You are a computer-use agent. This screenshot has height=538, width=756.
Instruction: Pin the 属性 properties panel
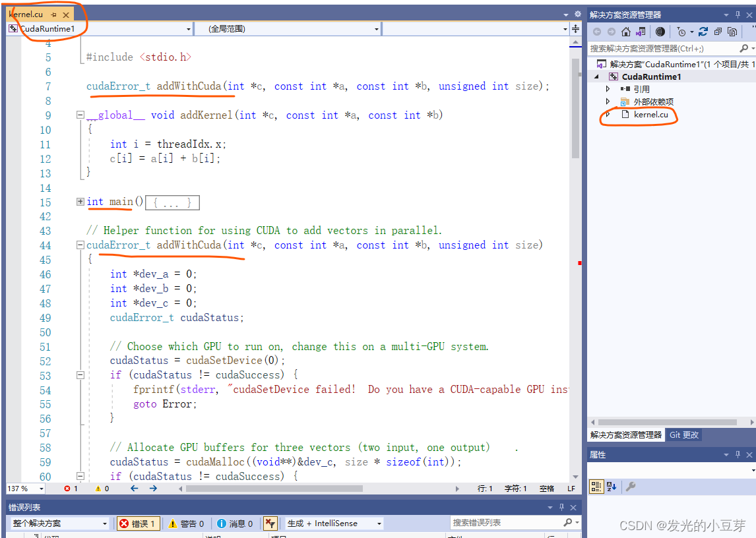click(738, 455)
